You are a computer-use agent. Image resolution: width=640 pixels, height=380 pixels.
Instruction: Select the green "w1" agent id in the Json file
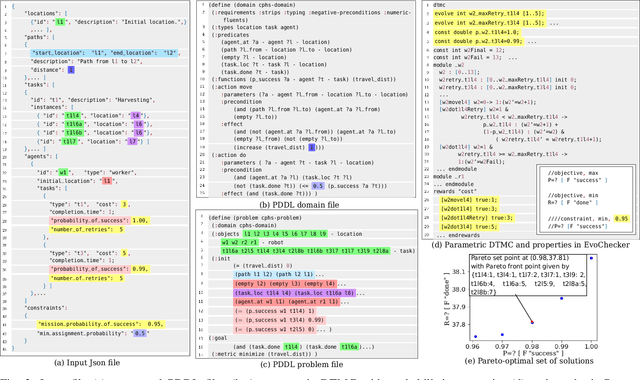(63, 172)
